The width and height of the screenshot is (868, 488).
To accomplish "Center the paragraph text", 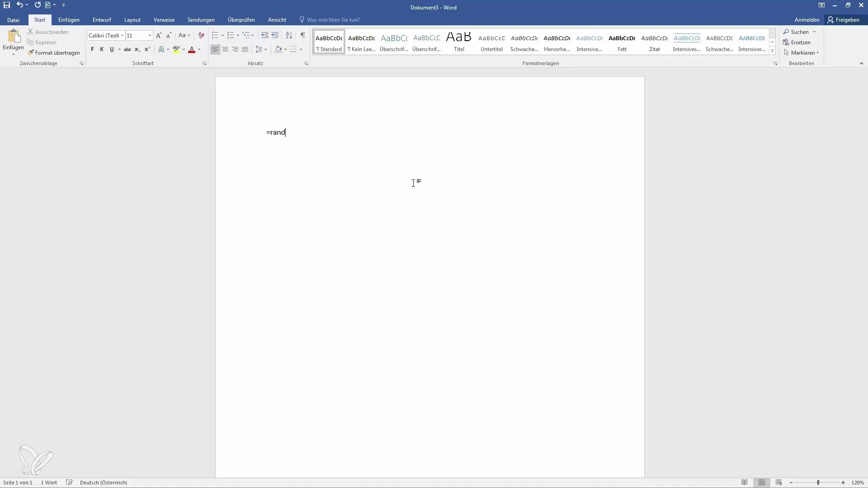I will (225, 49).
